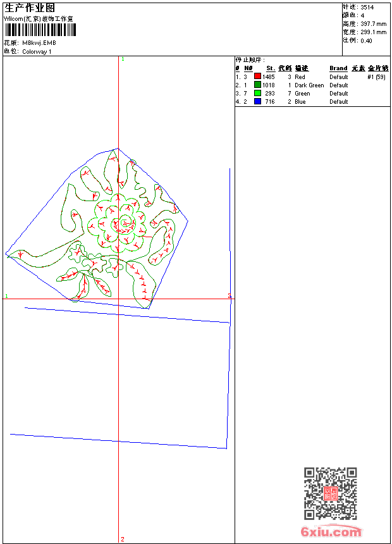
Task: Click the '停止顺序' stop sequence heading
Action: pos(250,59)
